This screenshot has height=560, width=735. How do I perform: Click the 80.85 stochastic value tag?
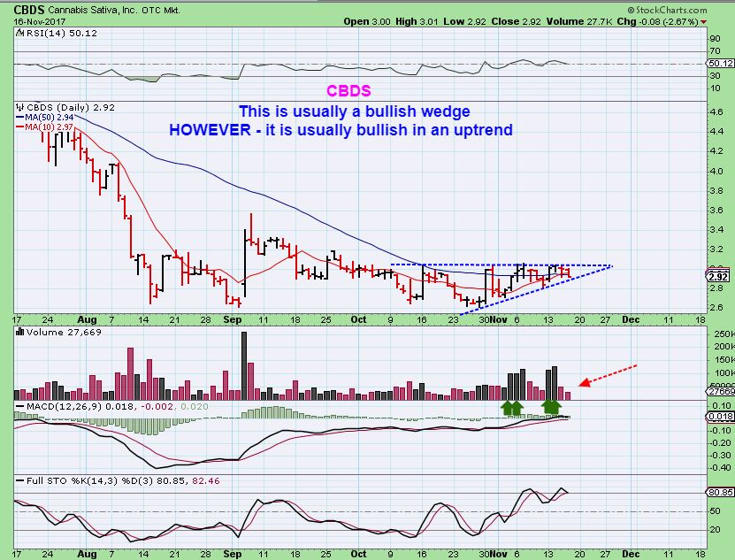pyautogui.click(x=721, y=493)
